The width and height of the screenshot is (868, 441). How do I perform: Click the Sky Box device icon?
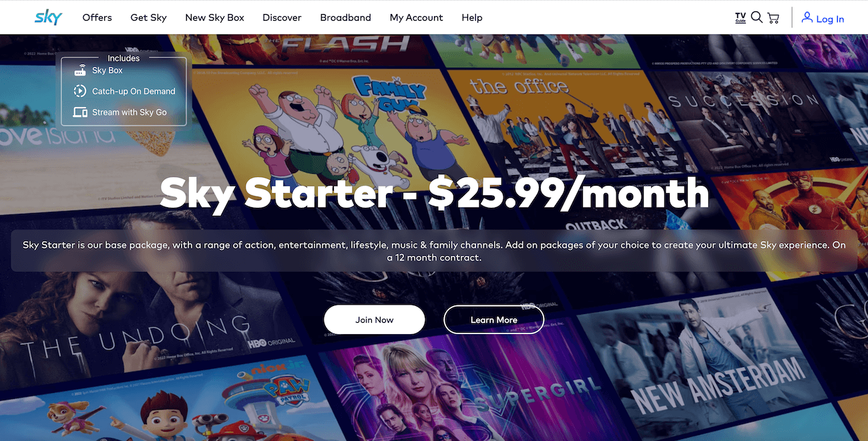tap(80, 70)
